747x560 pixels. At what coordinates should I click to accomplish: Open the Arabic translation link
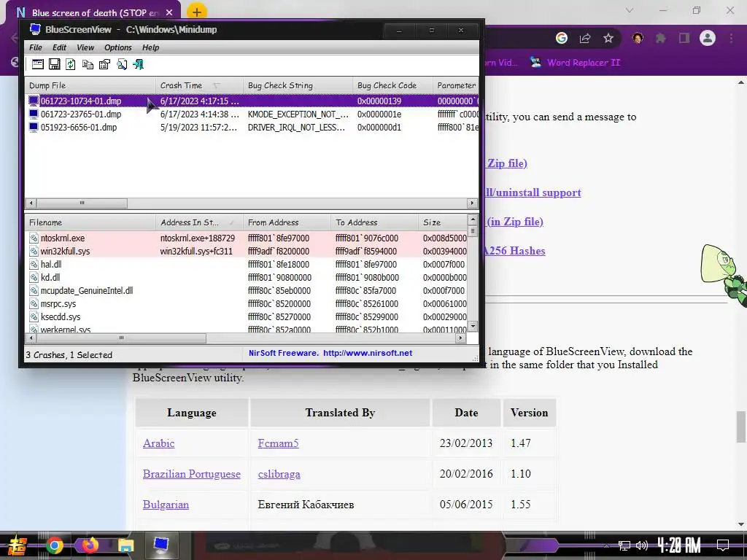click(x=158, y=443)
